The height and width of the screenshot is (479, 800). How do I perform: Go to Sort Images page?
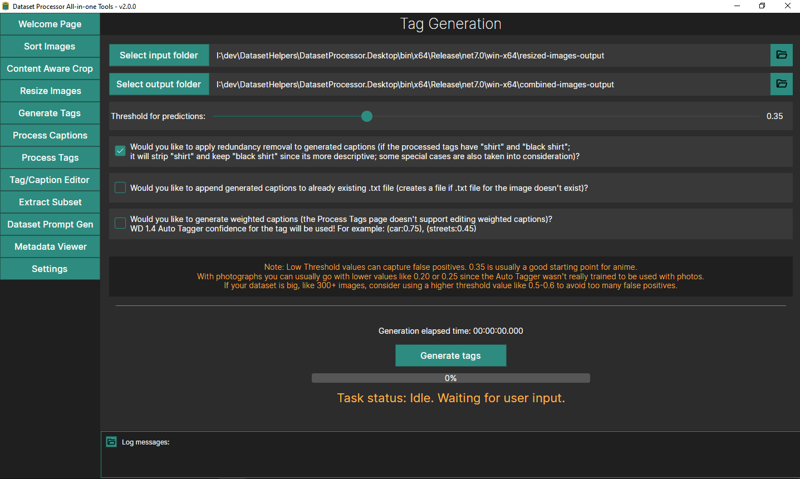[x=50, y=46]
